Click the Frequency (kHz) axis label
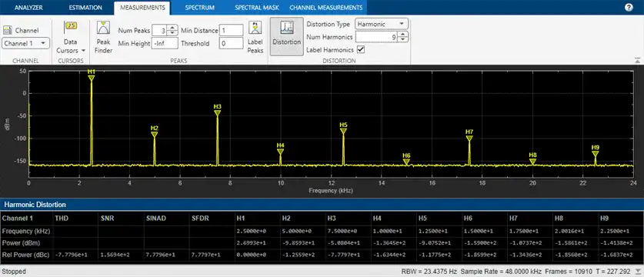Image resolution: width=644 pixels, height=277 pixels. point(331,191)
